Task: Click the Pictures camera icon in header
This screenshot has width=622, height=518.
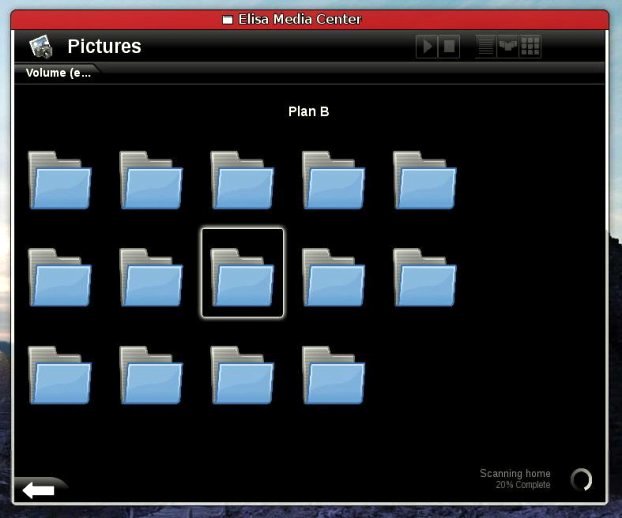Action: [x=40, y=46]
